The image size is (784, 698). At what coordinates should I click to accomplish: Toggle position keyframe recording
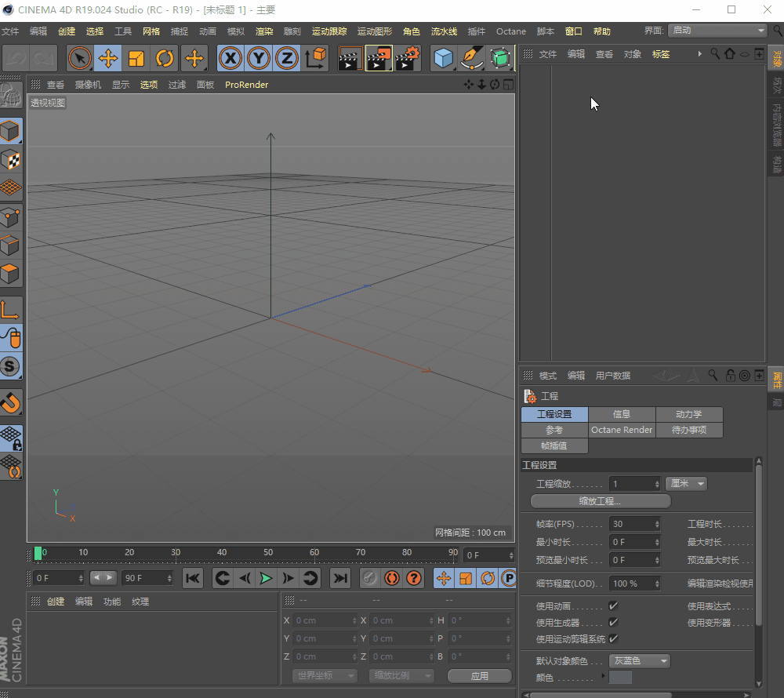pyautogui.click(x=444, y=579)
